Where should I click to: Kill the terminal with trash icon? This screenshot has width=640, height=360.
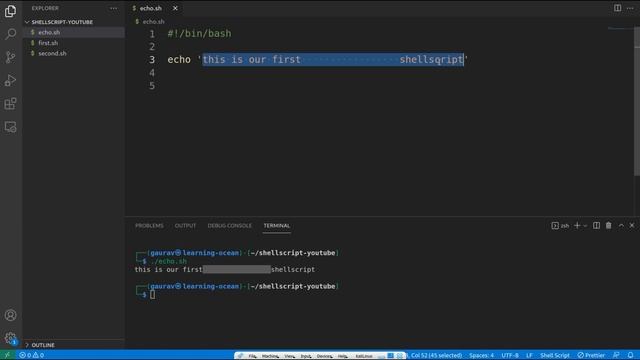pyautogui.click(x=609, y=225)
